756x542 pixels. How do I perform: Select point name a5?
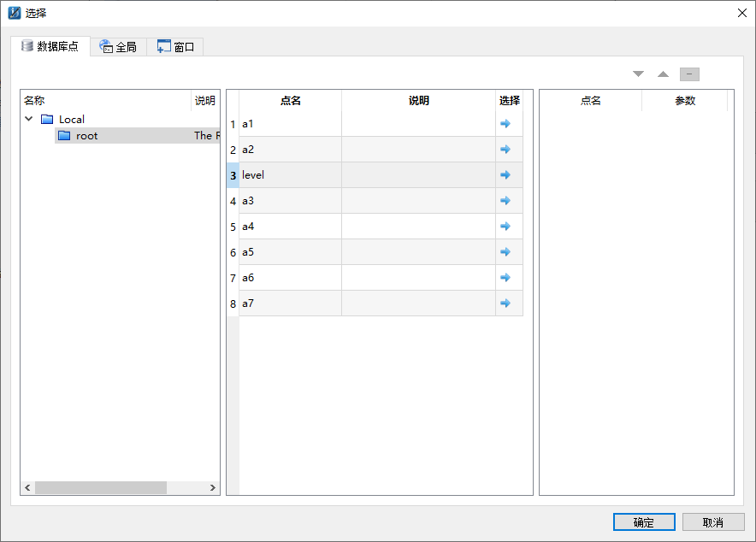[x=290, y=252]
